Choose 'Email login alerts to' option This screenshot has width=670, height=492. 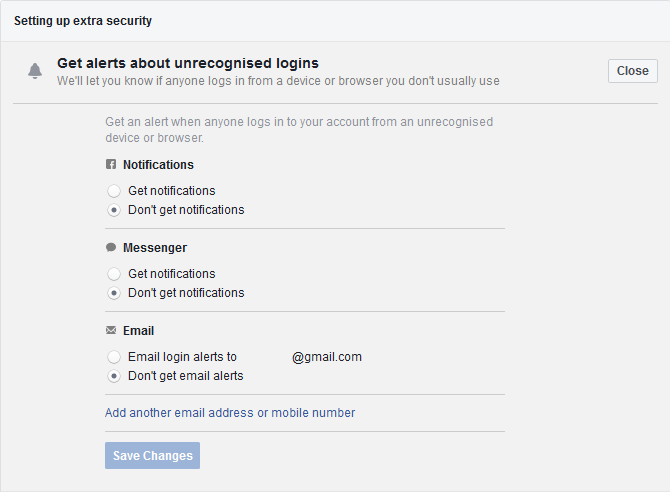(114, 357)
